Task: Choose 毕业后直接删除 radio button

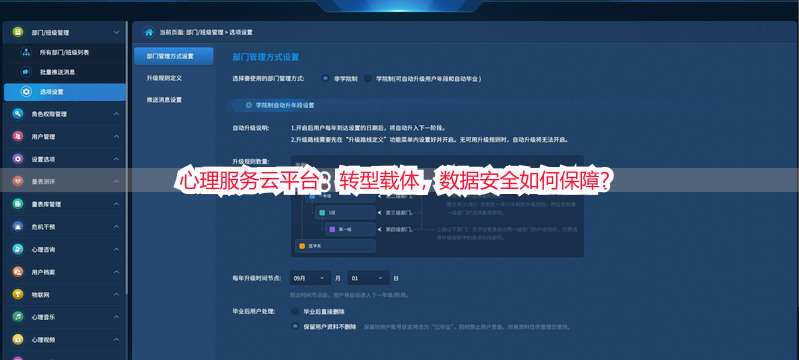Action: click(x=295, y=311)
